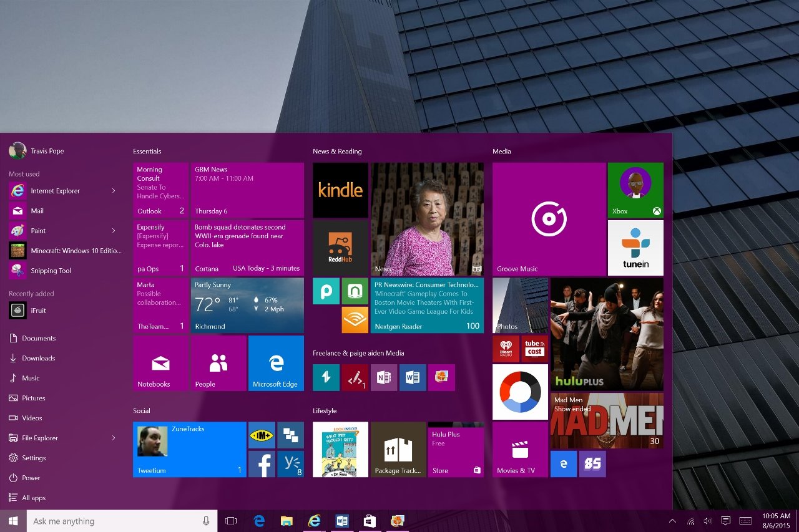
Task: Open the Yammer tile showing 8
Action: click(x=290, y=464)
